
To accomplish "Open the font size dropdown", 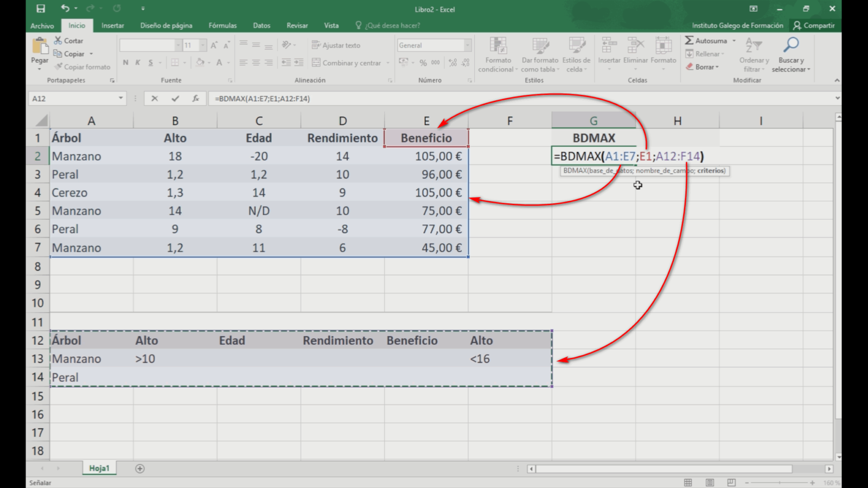I will click(x=202, y=44).
